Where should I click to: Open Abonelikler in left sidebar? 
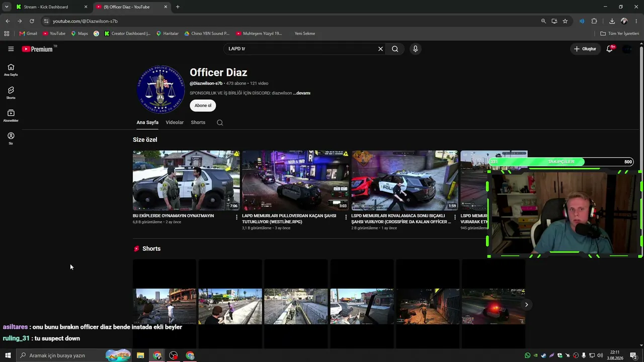tap(11, 116)
